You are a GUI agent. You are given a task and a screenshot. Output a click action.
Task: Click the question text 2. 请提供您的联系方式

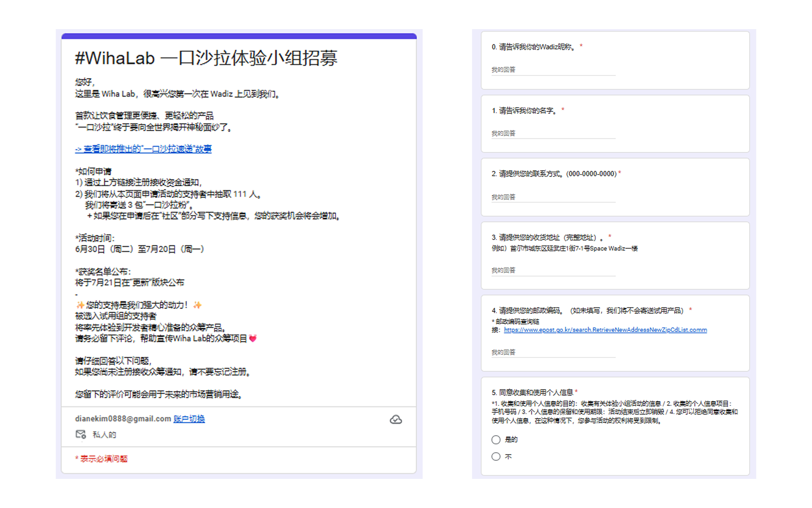[x=554, y=174]
